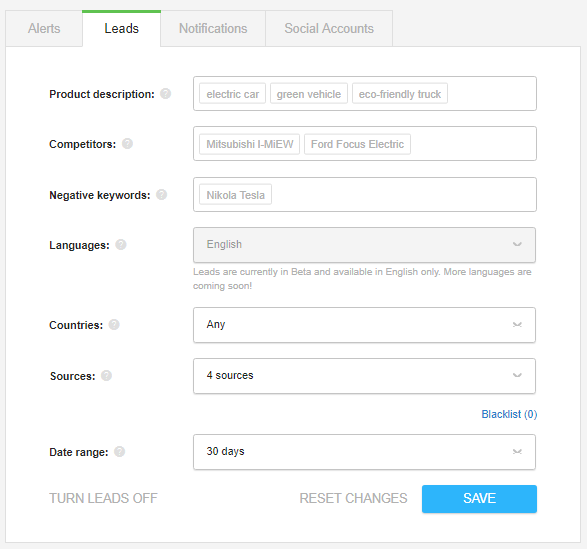Open Date range help icon
The height and width of the screenshot is (549, 587).
point(119,452)
